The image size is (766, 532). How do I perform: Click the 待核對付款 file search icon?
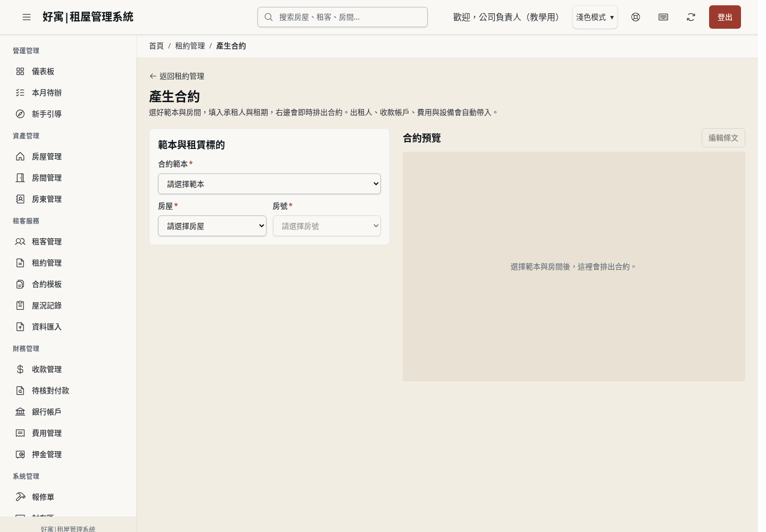pyautogui.click(x=20, y=390)
